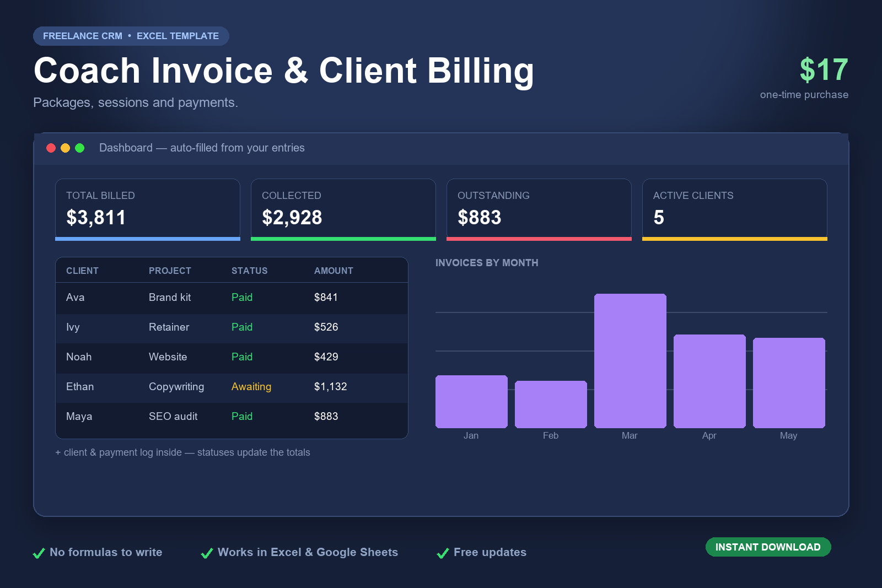This screenshot has height=588, width=882.
Task: Click checkmark beside Works in Excel & Google Sheets
Action: pos(207,553)
